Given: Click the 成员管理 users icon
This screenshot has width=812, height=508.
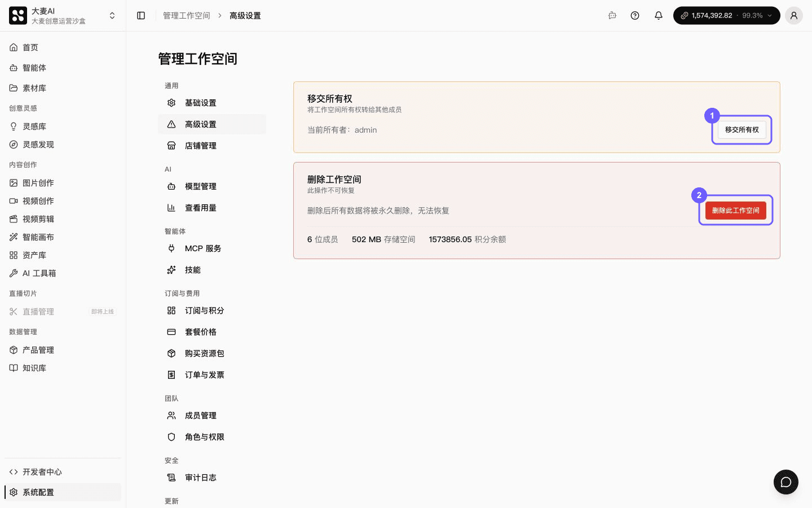Looking at the screenshot, I should [171, 415].
